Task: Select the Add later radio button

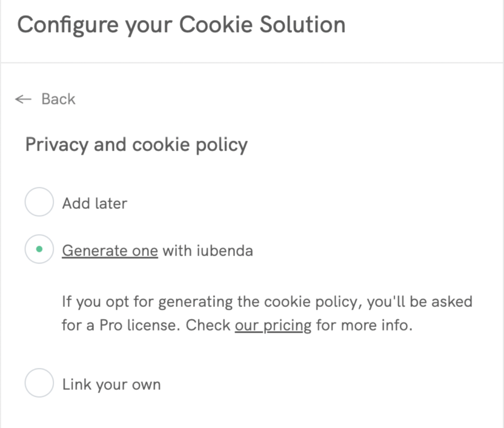Action: (x=39, y=202)
